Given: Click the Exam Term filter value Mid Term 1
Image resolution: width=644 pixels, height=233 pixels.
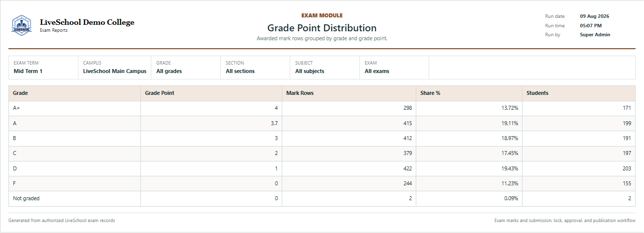Looking at the screenshot, I should click(28, 71).
